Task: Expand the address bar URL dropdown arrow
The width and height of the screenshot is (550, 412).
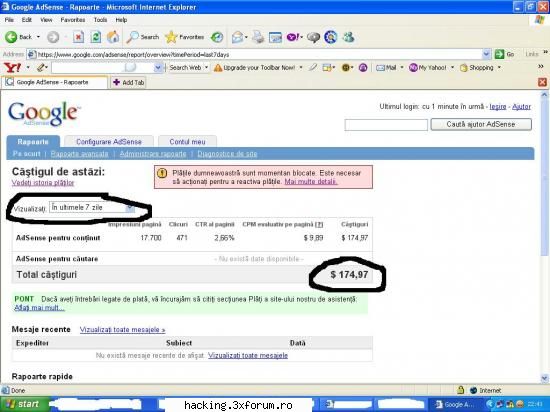Action: (486, 54)
